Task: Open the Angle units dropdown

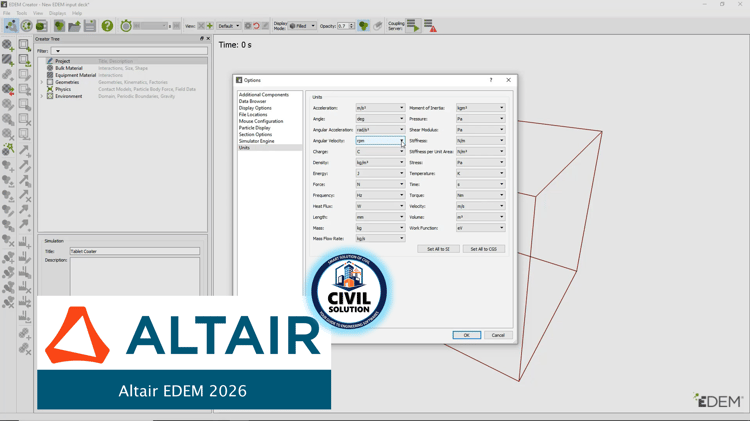Action: tap(380, 119)
